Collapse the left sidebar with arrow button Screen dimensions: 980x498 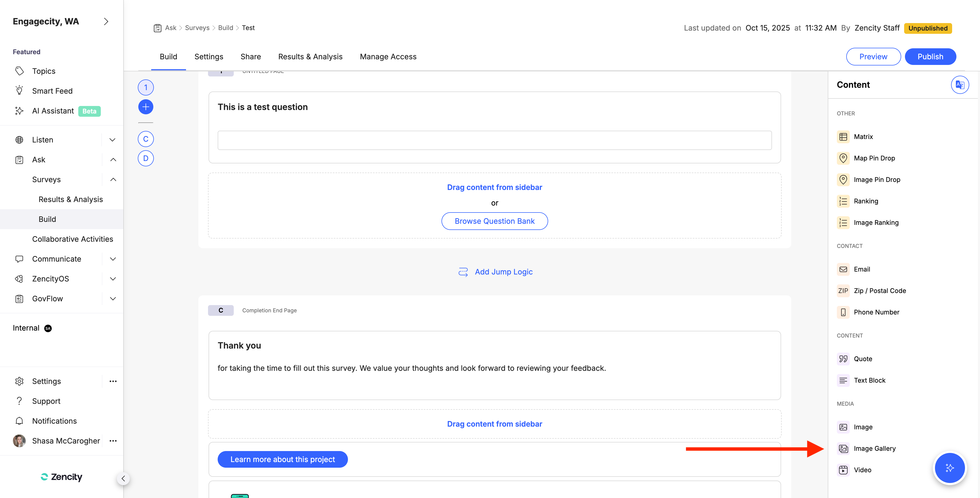click(123, 479)
